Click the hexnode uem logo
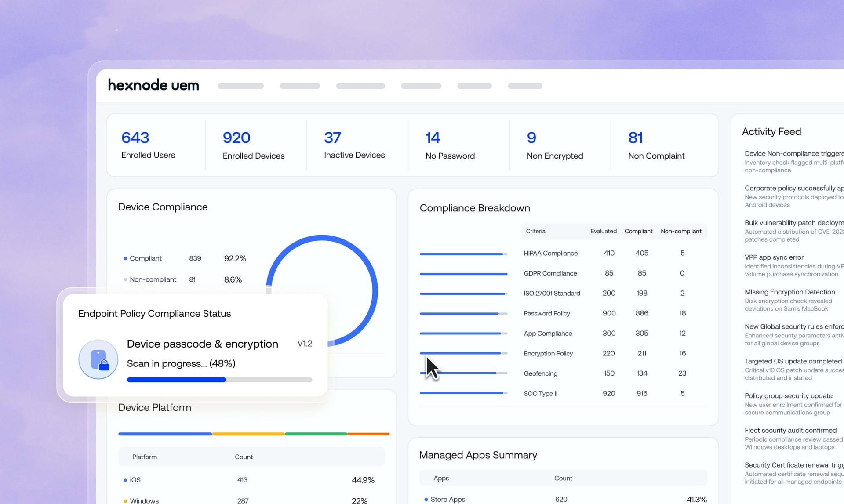 [x=153, y=85]
